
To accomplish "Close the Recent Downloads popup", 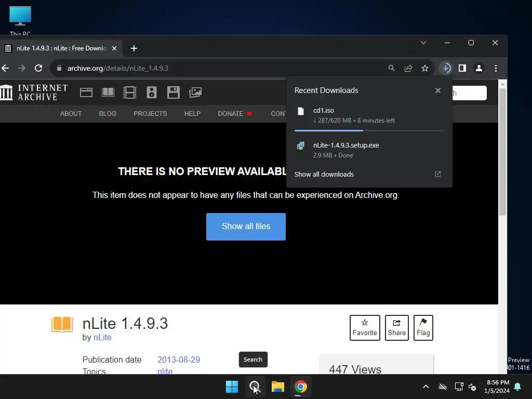I will coord(437,90).
